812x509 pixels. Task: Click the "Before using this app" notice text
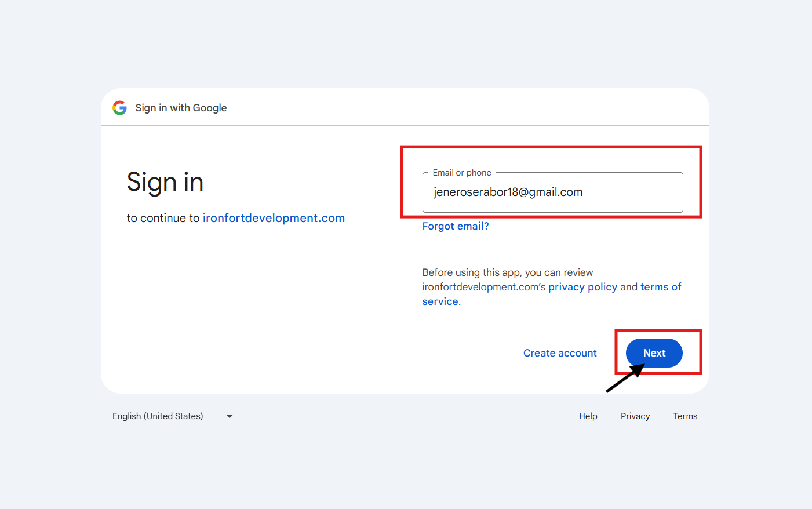pyautogui.click(x=507, y=272)
